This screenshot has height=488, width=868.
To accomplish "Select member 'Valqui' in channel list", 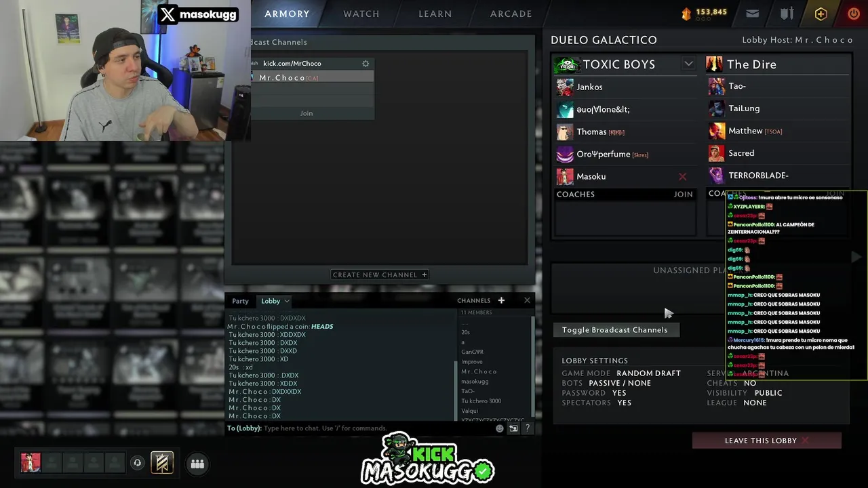I will pyautogui.click(x=469, y=410).
